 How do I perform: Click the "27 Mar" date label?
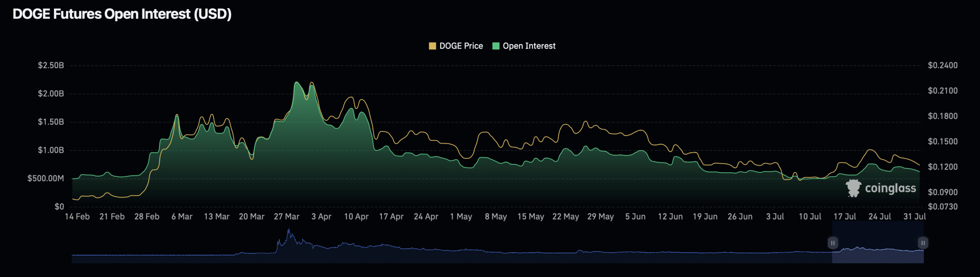287,217
